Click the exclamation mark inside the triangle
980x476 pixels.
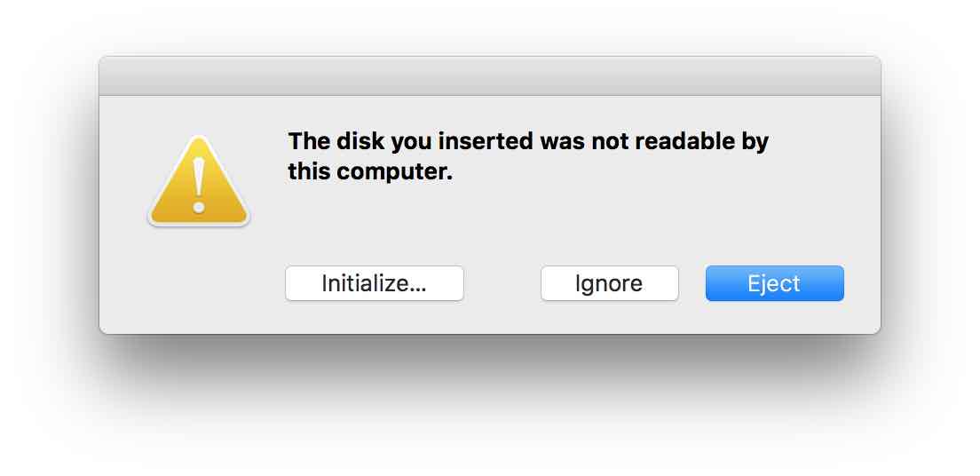(x=199, y=185)
